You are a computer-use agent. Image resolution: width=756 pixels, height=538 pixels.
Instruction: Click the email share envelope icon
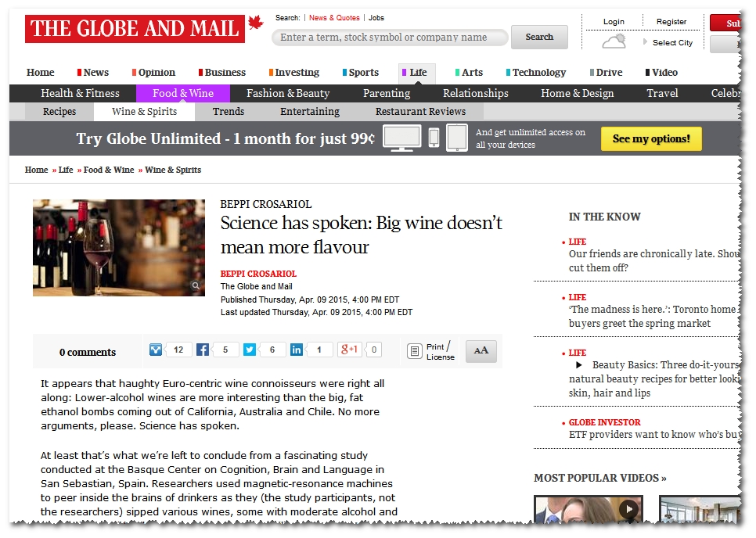coord(155,350)
